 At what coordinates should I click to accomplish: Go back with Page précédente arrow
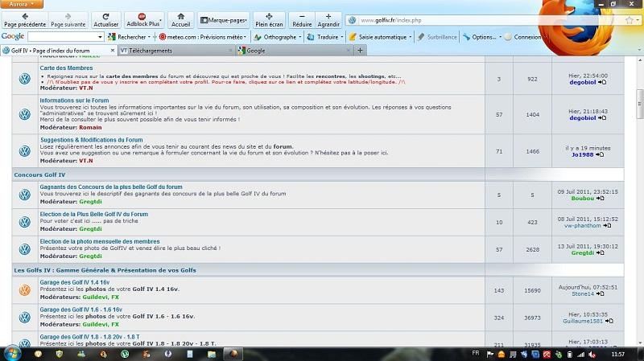point(25,20)
